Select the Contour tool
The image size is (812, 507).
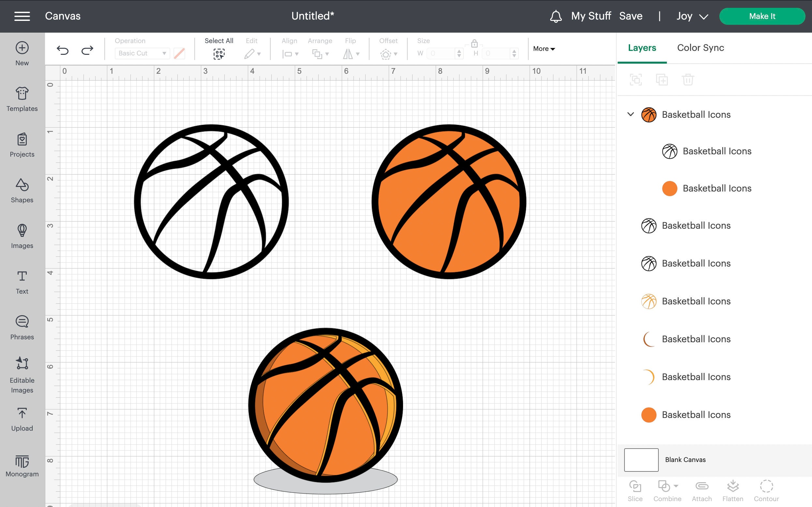767,486
